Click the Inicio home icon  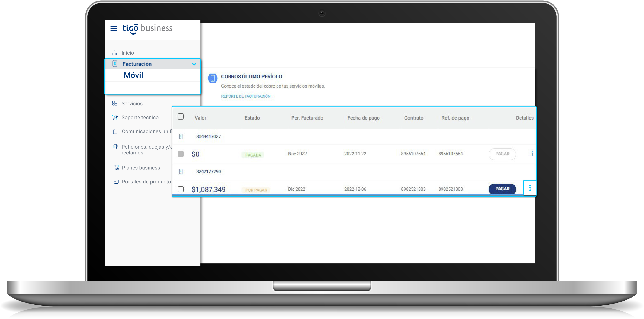[x=114, y=53]
